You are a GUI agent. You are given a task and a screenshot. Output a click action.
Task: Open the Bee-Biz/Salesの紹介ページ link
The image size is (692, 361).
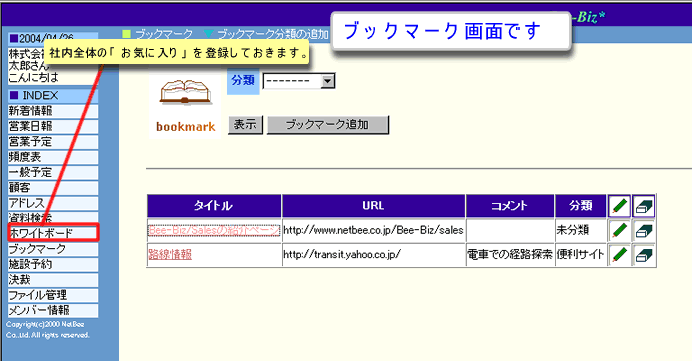(214, 230)
